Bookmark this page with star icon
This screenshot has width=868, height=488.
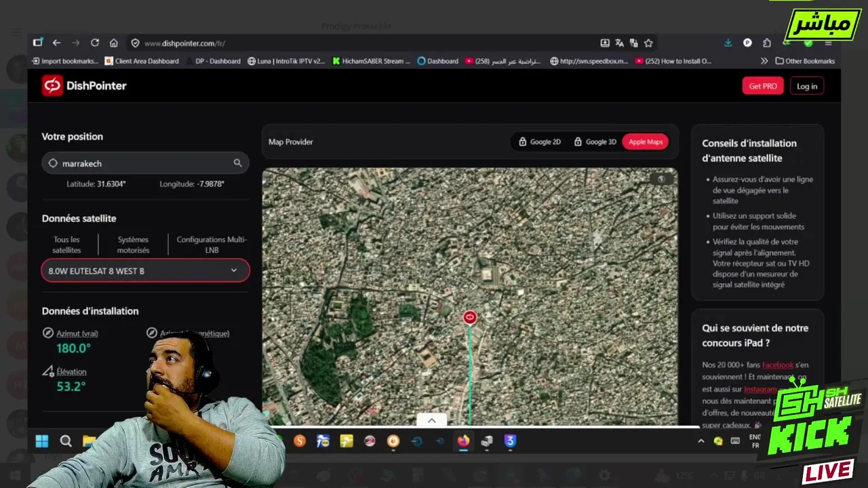[648, 43]
